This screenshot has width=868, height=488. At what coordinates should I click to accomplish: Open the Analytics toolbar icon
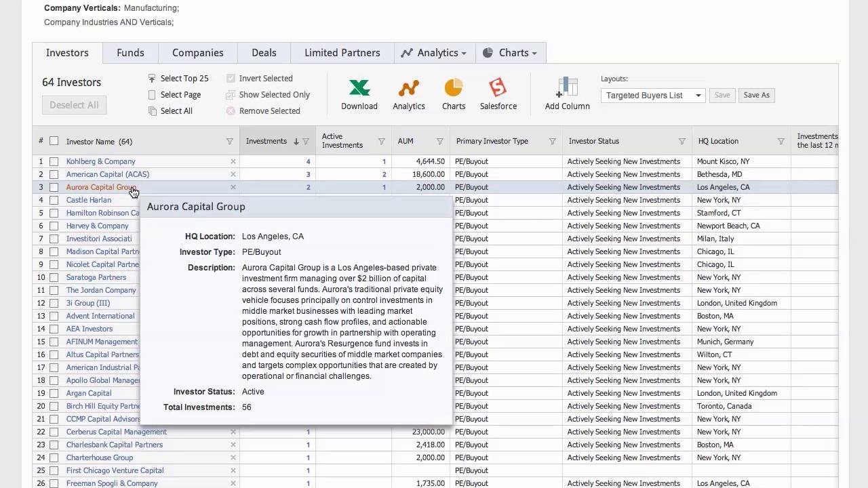click(x=409, y=94)
